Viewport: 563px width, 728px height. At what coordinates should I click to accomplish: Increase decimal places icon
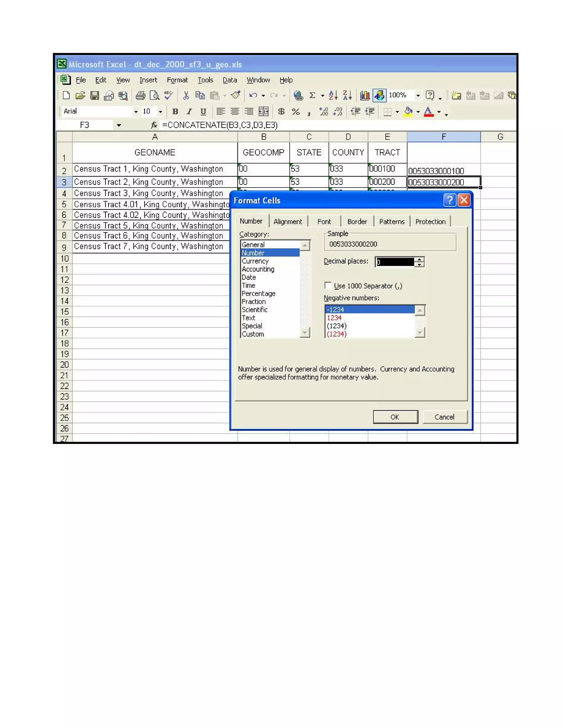coord(324,112)
